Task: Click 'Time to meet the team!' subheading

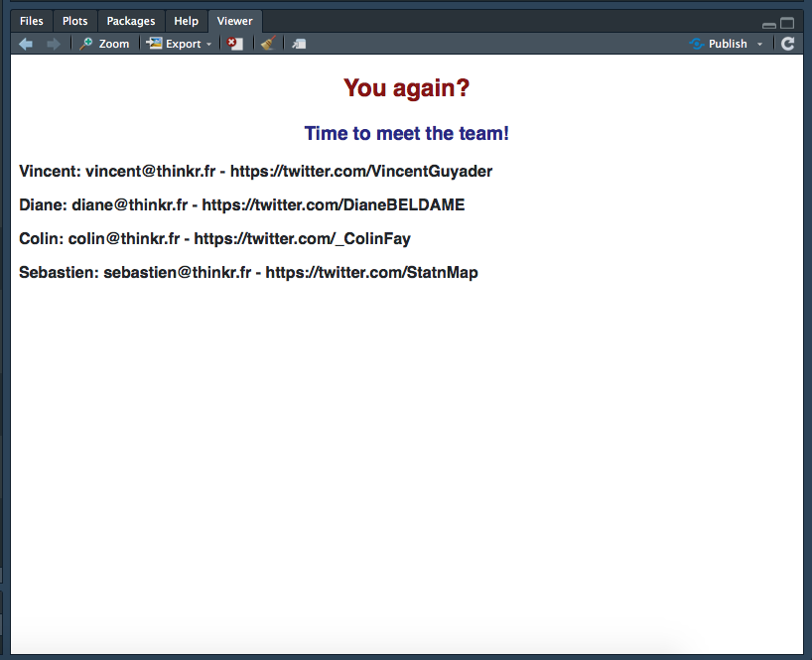Action: [407, 133]
